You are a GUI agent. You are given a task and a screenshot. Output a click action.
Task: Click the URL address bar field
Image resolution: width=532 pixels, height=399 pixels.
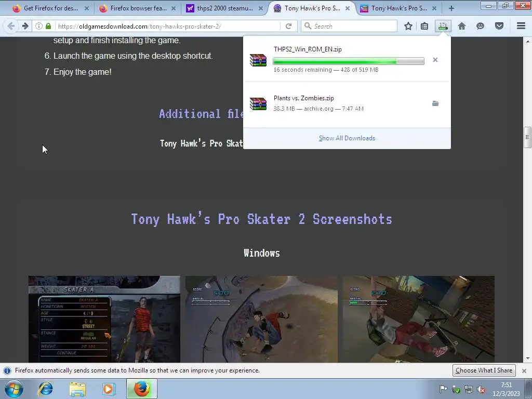168,26
